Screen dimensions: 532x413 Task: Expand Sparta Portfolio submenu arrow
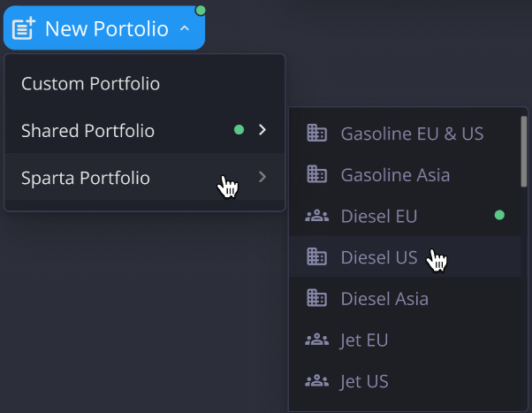point(262,178)
